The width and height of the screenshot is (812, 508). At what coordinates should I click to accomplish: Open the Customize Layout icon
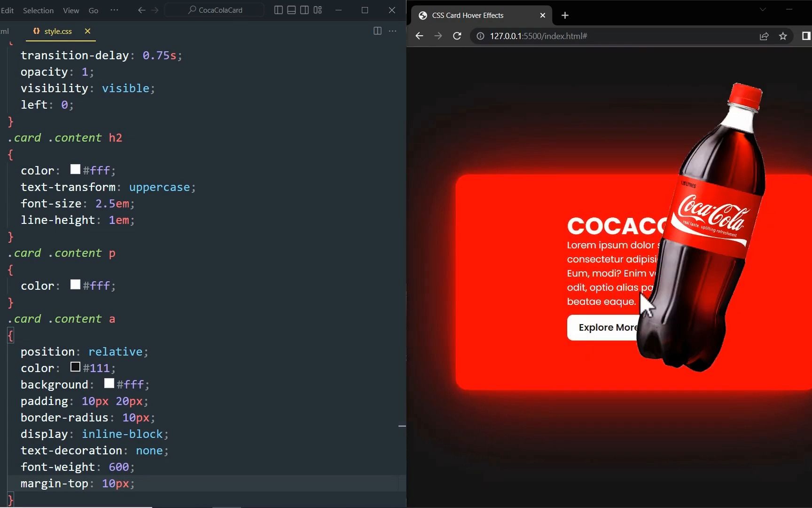tap(318, 10)
